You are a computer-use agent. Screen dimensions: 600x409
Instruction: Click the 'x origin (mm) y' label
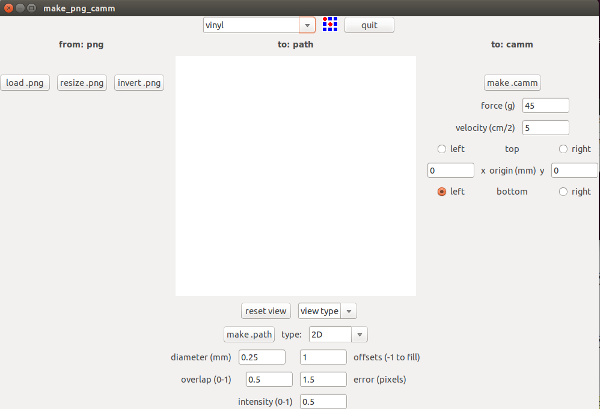click(x=512, y=171)
